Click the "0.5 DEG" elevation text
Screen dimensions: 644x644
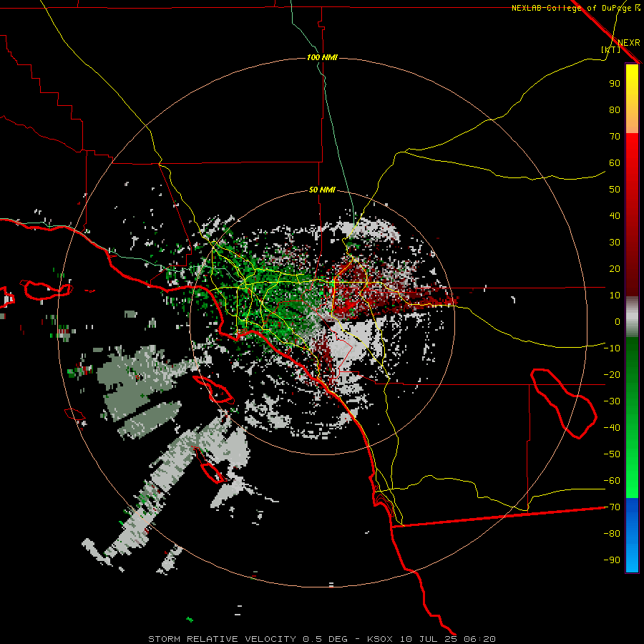(x=326, y=639)
